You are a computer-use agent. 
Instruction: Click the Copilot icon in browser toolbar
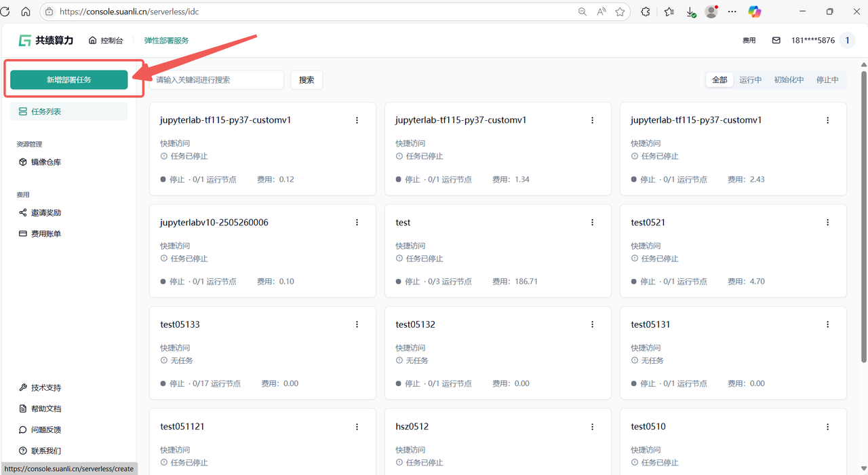pos(754,12)
